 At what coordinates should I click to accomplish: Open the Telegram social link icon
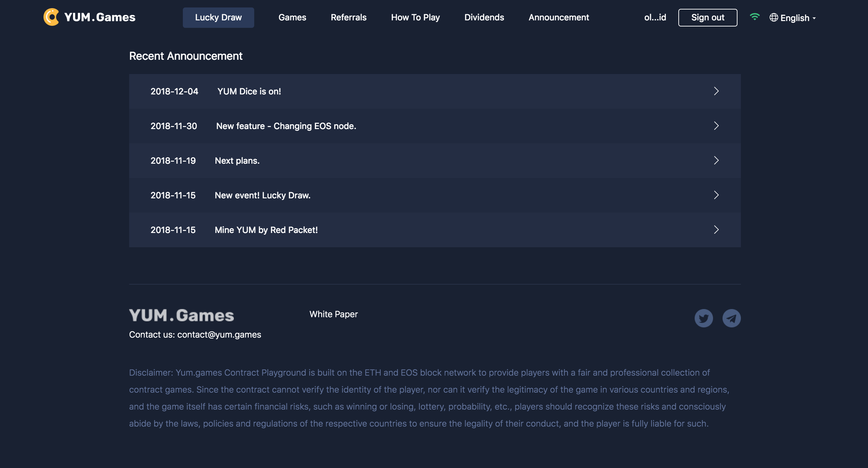tap(731, 318)
